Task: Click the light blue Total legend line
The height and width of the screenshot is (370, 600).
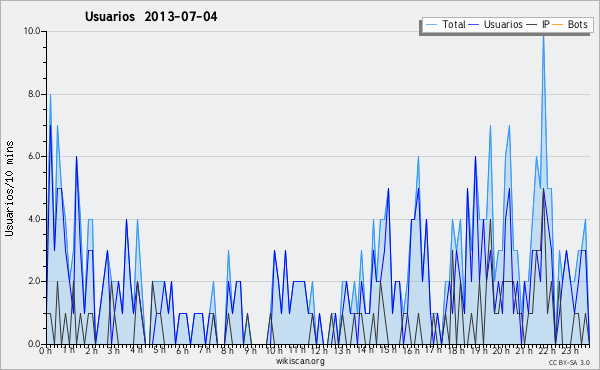Action: point(432,25)
